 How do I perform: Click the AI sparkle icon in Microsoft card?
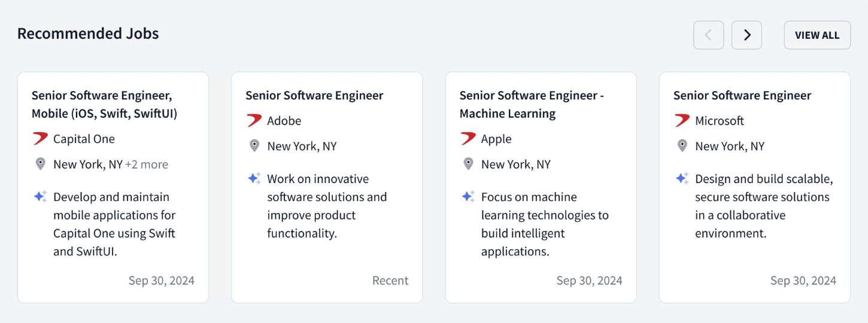point(682,178)
